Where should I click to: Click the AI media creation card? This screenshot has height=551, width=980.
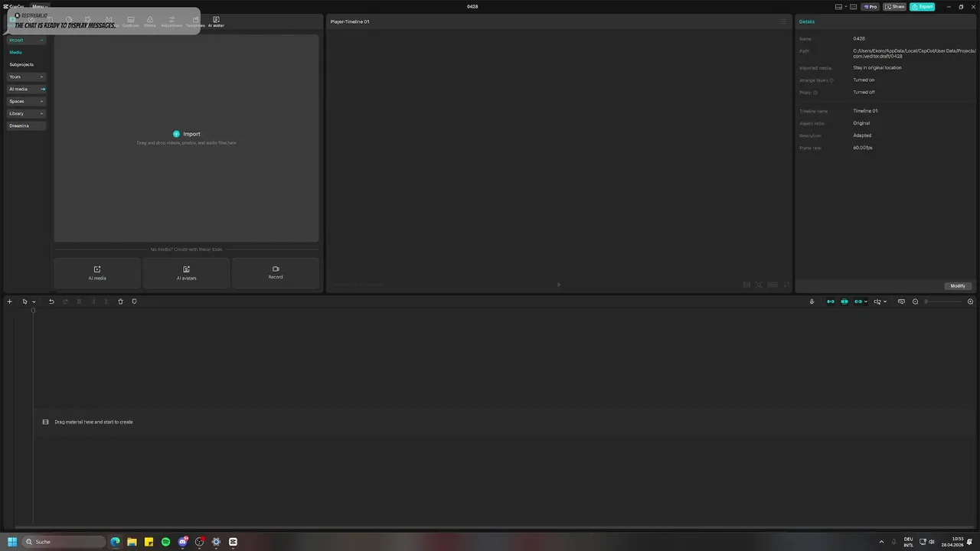click(x=97, y=273)
